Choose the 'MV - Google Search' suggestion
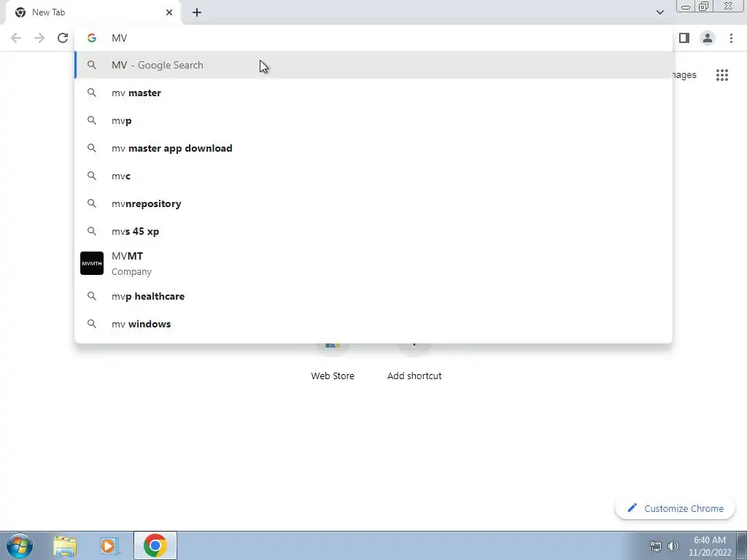Viewport: 747px width, 560px height. (x=373, y=65)
